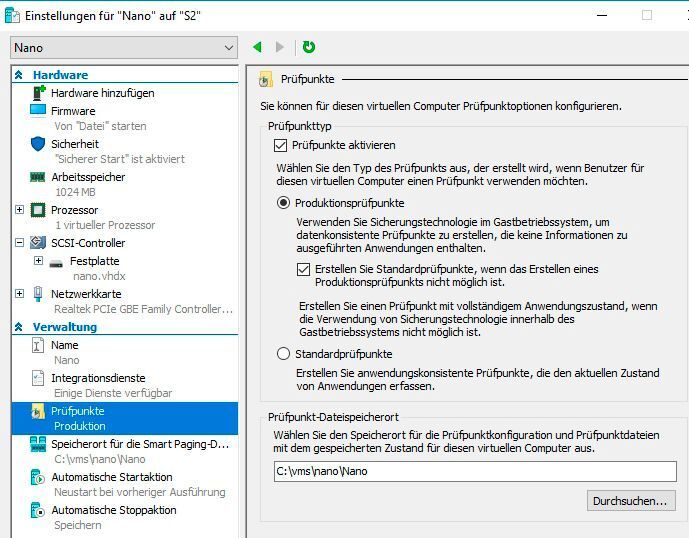Click the gray forward navigation arrow
This screenshot has width=689, height=538.
click(x=279, y=47)
